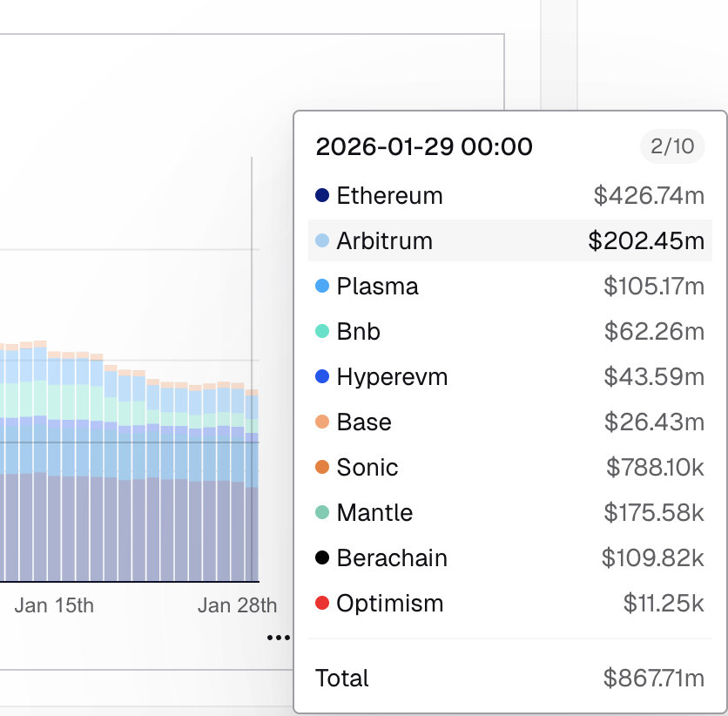The image size is (728, 716).
Task: Click the Sonic value $788.10k
Action: pyautogui.click(x=655, y=467)
